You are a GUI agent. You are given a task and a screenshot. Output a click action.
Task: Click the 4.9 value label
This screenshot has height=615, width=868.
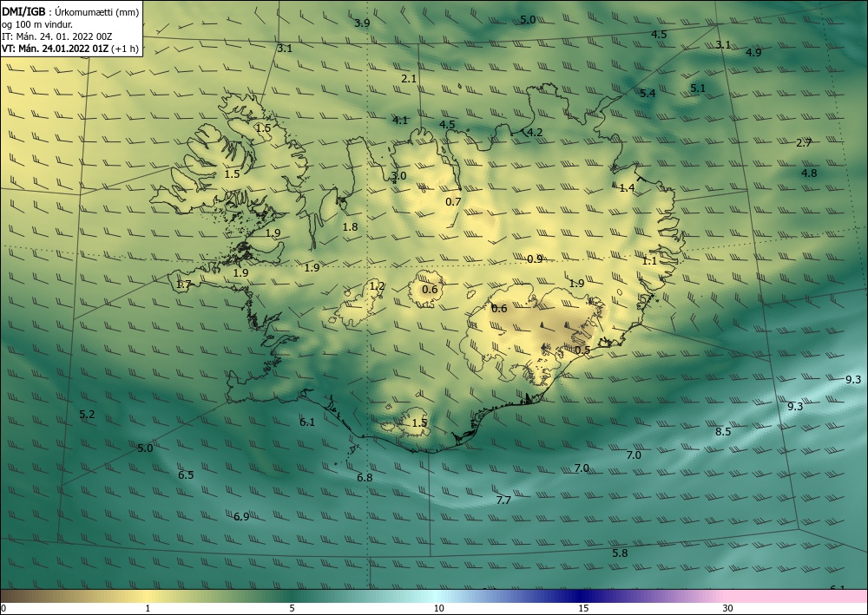click(x=753, y=53)
